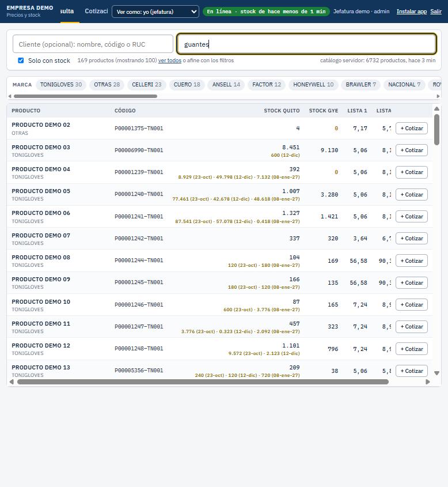
Task: Add PRODUCTO DEMO 04 with + Cotizar
Action: pyautogui.click(x=412, y=172)
